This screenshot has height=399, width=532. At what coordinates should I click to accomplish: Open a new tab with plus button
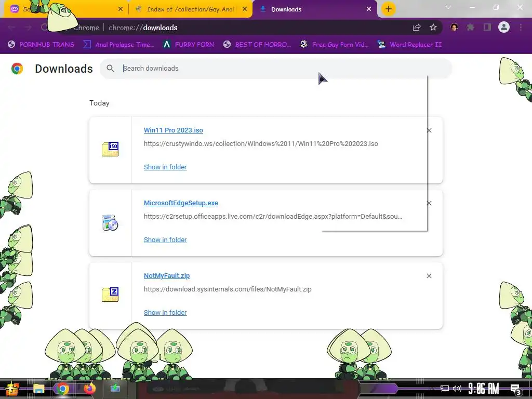[389, 9]
